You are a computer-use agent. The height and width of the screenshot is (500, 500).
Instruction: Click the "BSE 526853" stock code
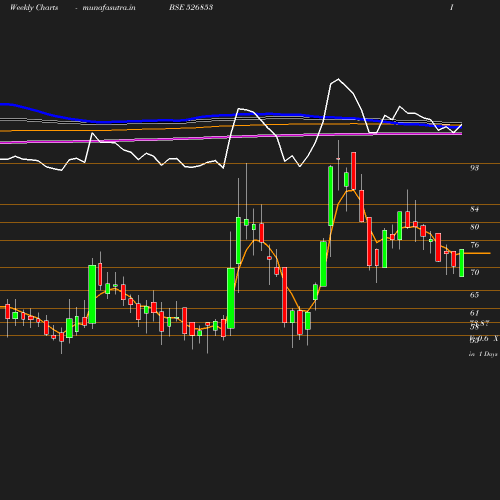pos(191,7)
